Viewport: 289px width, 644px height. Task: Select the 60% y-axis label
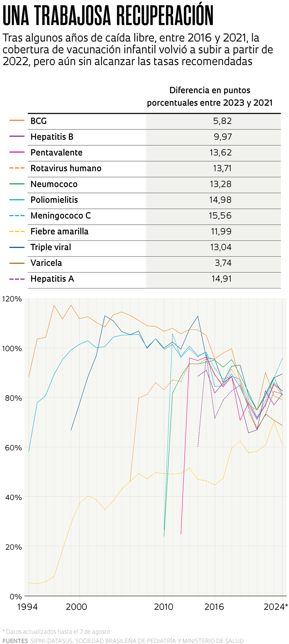pyautogui.click(x=13, y=448)
